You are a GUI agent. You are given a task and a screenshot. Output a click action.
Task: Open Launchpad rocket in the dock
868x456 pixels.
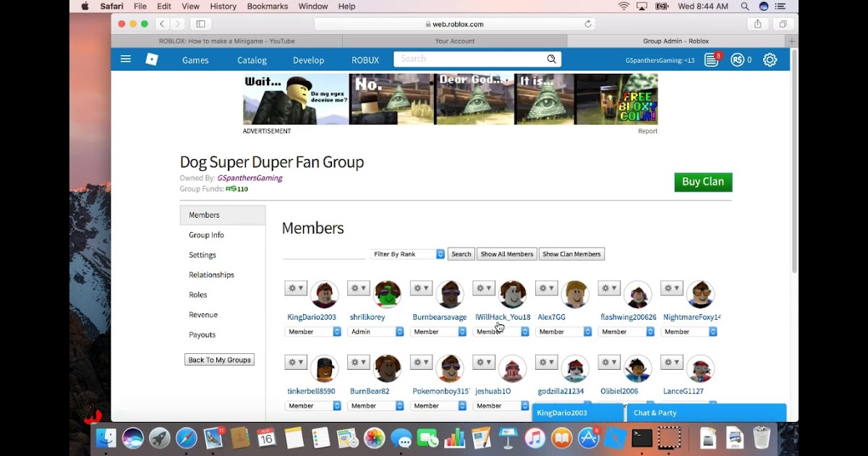(x=160, y=438)
